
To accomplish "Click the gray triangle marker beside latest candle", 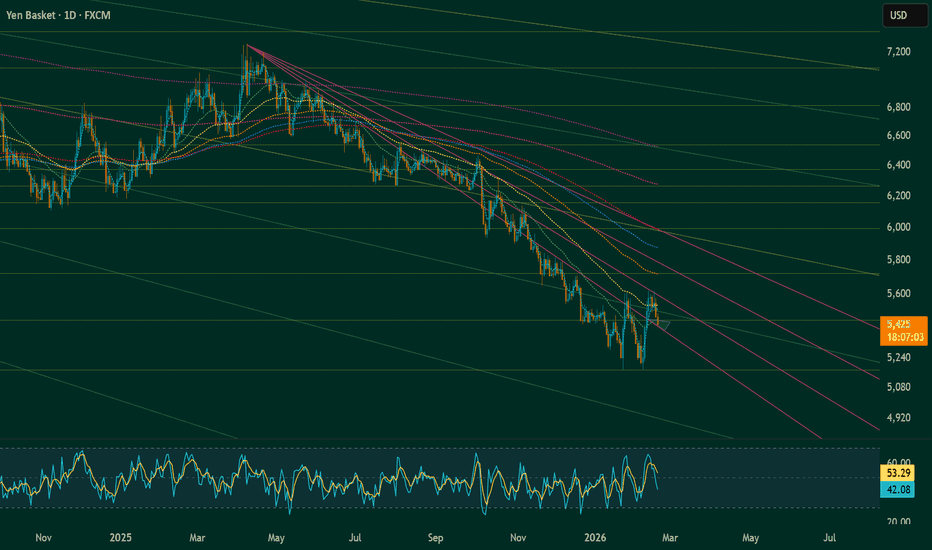I will tap(664, 323).
